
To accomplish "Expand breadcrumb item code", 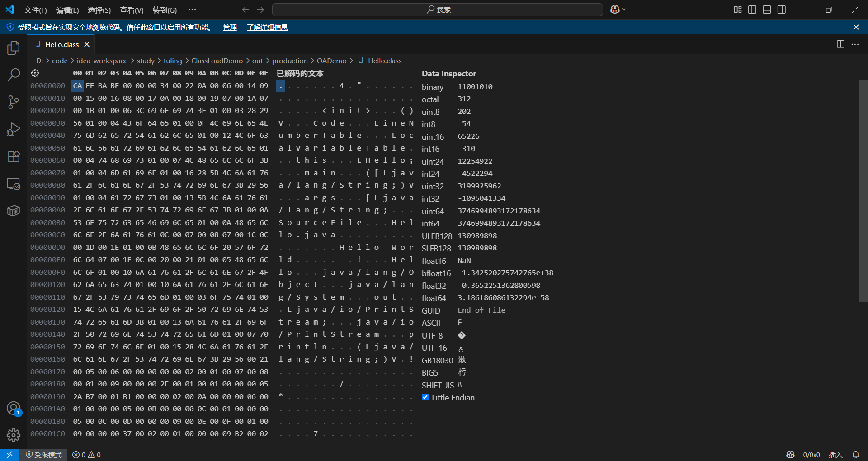I will point(60,61).
